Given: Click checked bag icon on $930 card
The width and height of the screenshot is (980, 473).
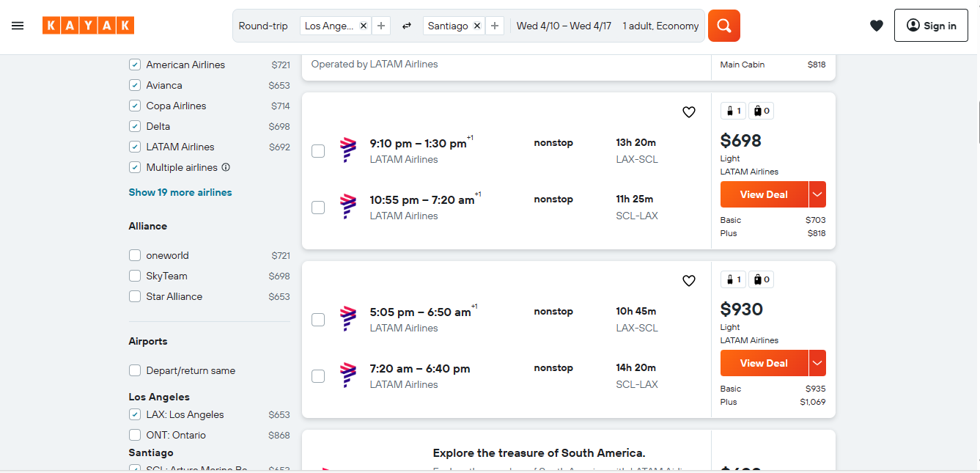Looking at the screenshot, I should 762,279.
